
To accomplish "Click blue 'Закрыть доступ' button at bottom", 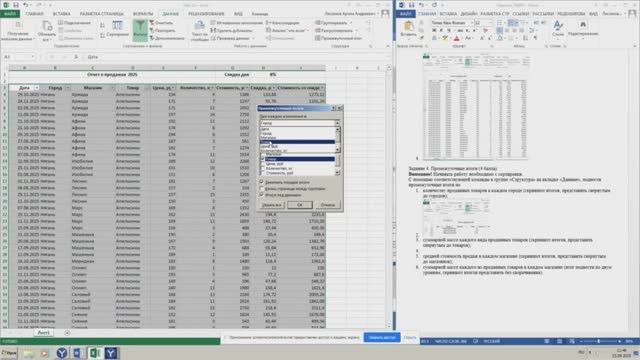I will point(382,338).
